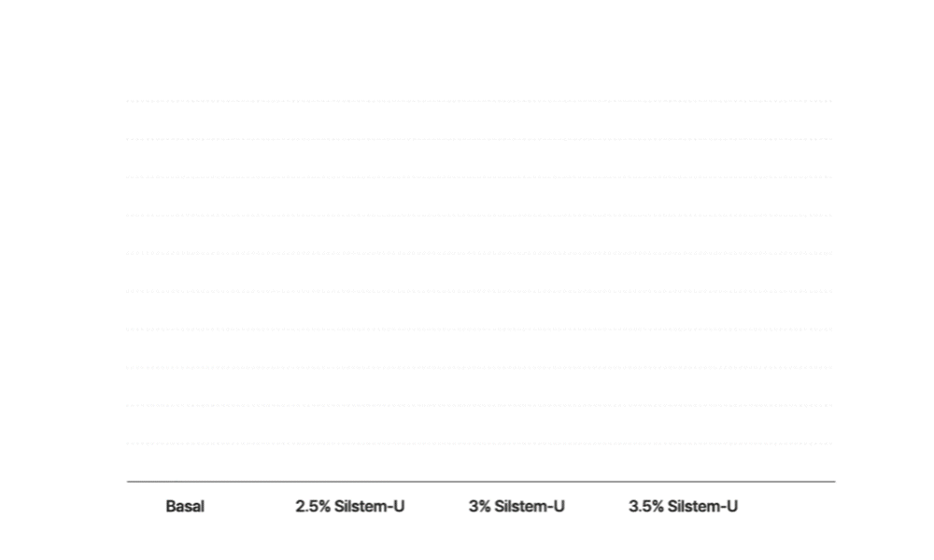
Task: Select the 2.5% Silstem-U category label
Action: (x=350, y=507)
